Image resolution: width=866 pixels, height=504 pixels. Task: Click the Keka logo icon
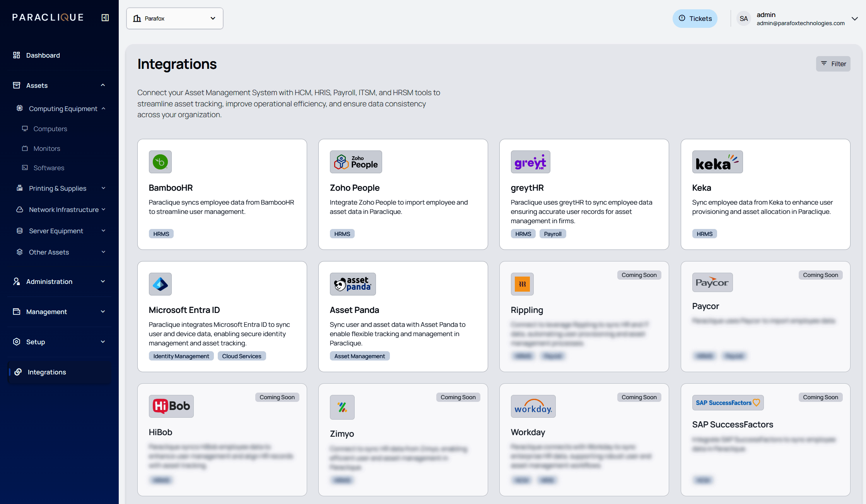coord(717,162)
